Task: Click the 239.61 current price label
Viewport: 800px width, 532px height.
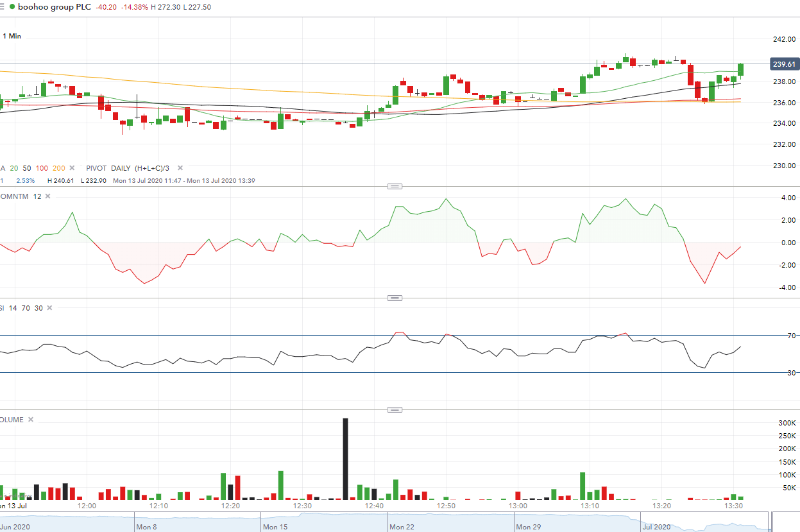Action: 784,64
